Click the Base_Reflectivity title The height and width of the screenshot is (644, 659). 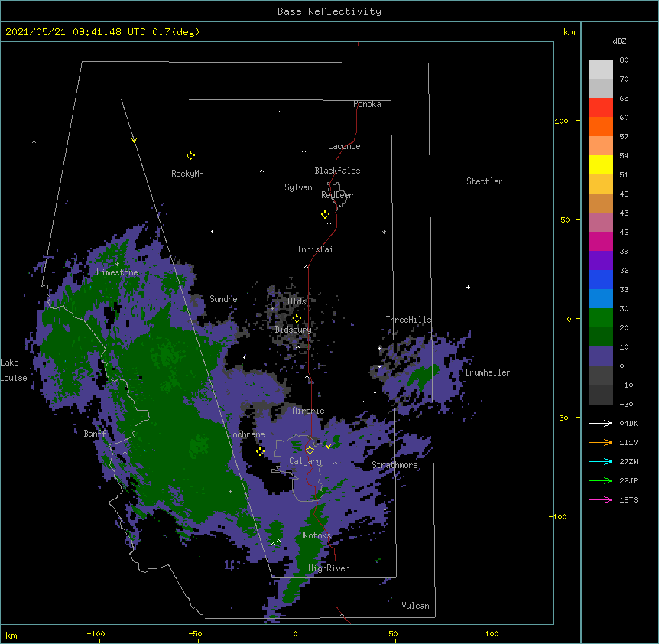[329, 11]
